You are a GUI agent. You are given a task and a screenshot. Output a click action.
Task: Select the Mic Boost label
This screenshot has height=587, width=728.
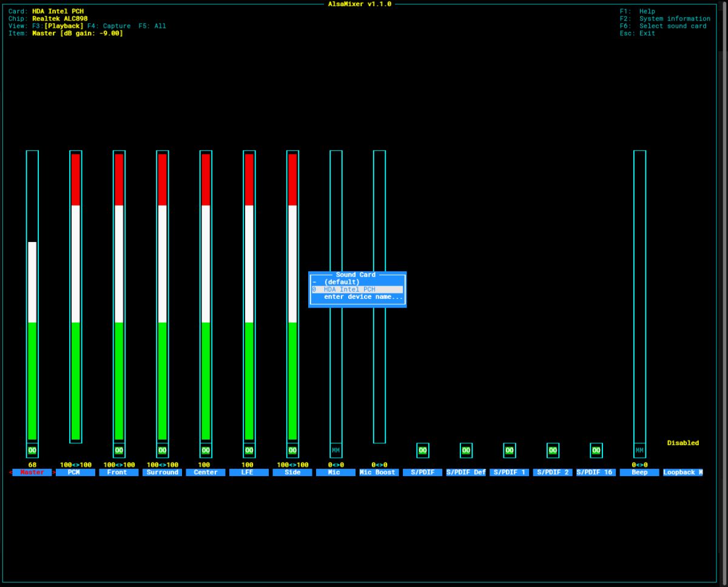(379, 472)
